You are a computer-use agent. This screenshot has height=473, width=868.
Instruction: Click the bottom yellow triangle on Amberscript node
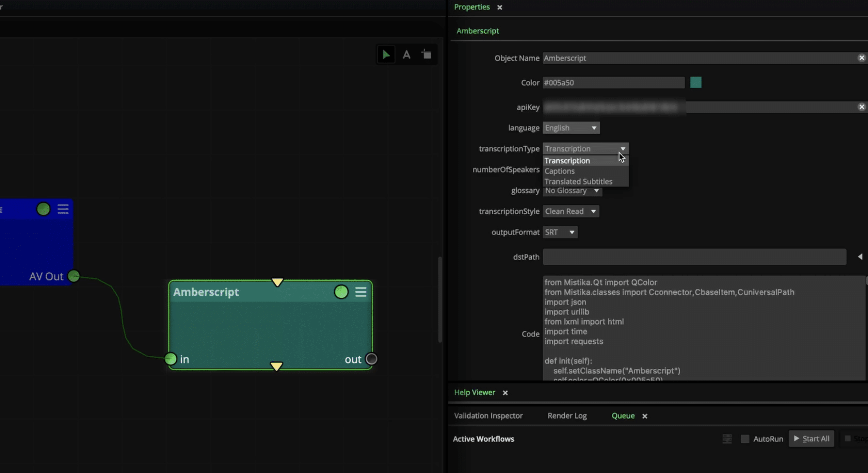coord(276,366)
